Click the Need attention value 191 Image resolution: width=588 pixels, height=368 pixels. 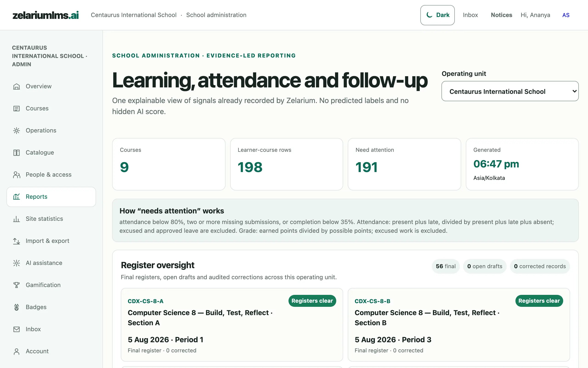click(x=366, y=167)
